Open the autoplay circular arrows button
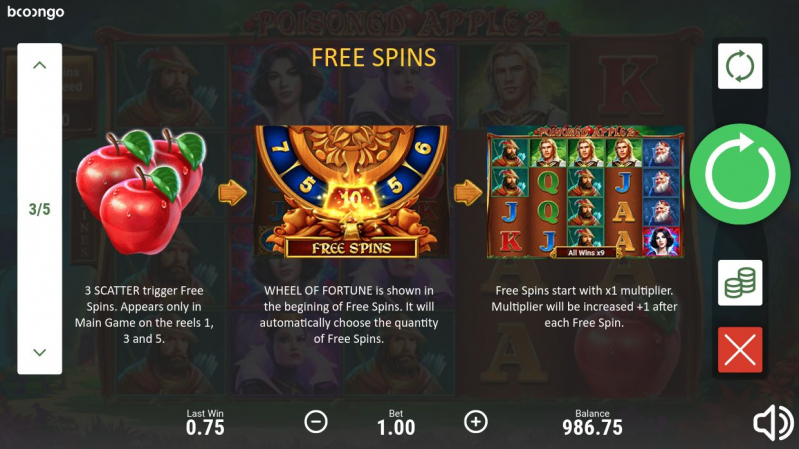The width and height of the screenshot is (799, 449). pos(740,66)
